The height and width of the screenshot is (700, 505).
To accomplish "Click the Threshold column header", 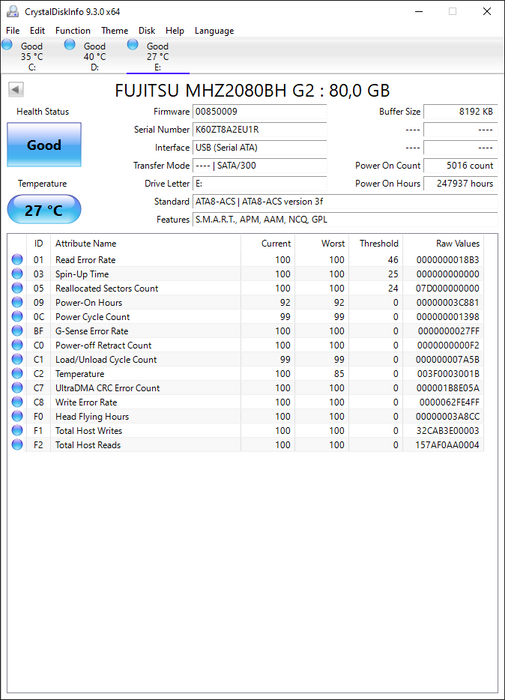I will [x=376, y=243].
